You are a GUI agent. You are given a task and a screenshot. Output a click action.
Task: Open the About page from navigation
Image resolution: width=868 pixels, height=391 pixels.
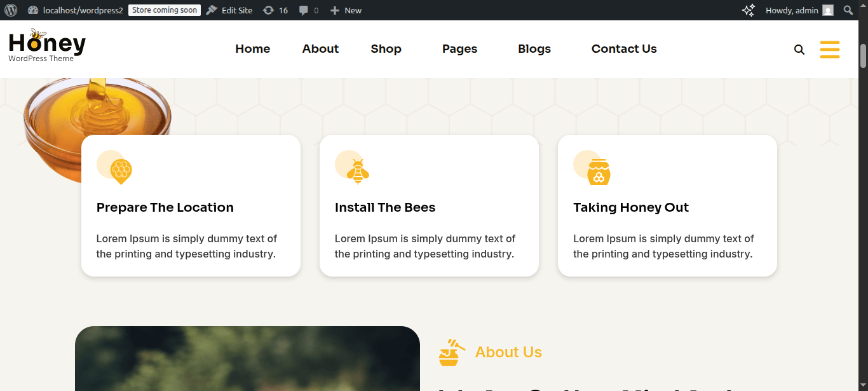(320, 49)
